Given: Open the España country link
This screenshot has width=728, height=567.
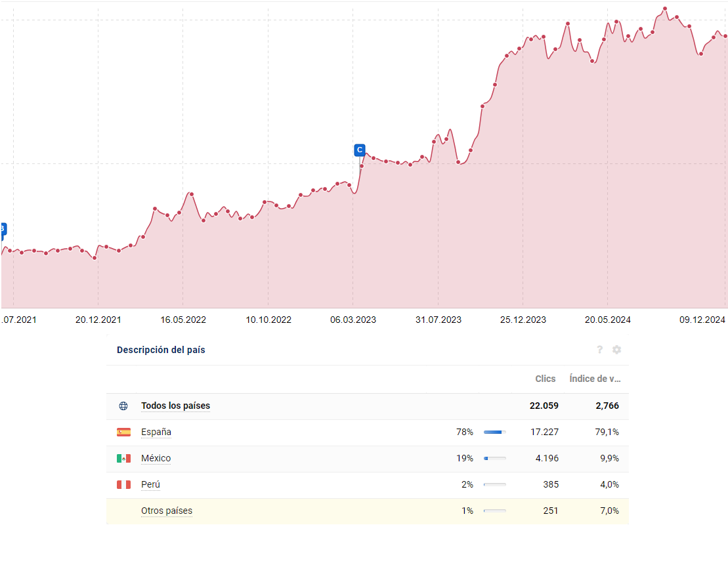Looking at the screenshot, I should coord(156,432).
